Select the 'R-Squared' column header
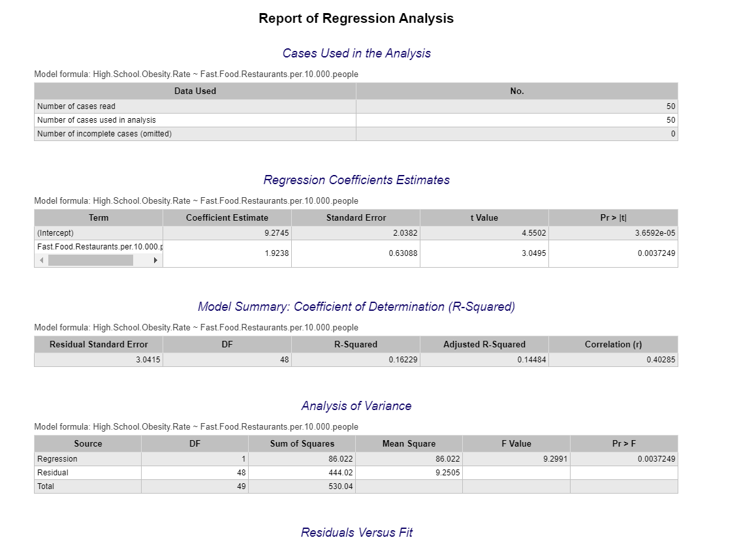Image resolution: width=756 pixels, height=540 pixels. [355, 344]
